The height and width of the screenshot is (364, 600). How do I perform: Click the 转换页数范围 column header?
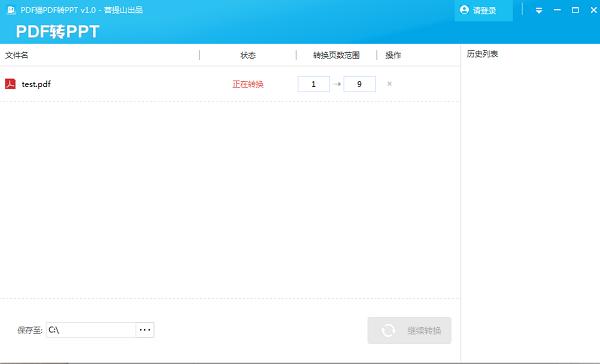coord(336,55)
